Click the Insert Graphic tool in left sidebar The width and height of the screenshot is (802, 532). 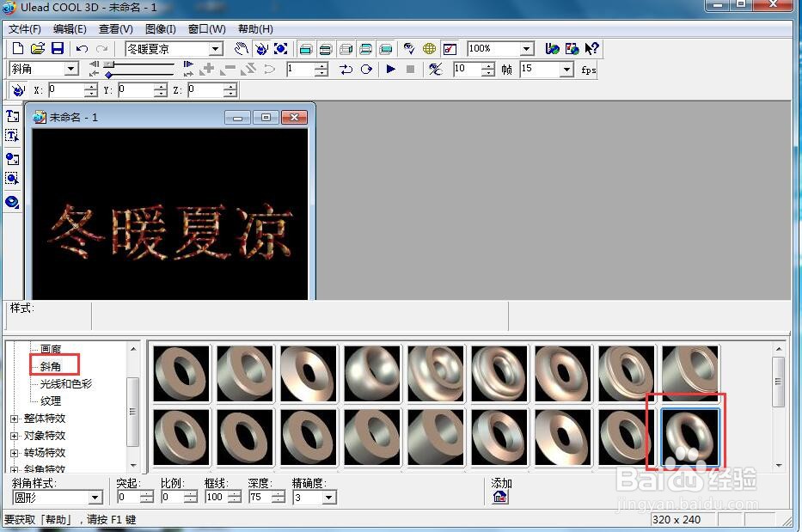tap(12, 159)
